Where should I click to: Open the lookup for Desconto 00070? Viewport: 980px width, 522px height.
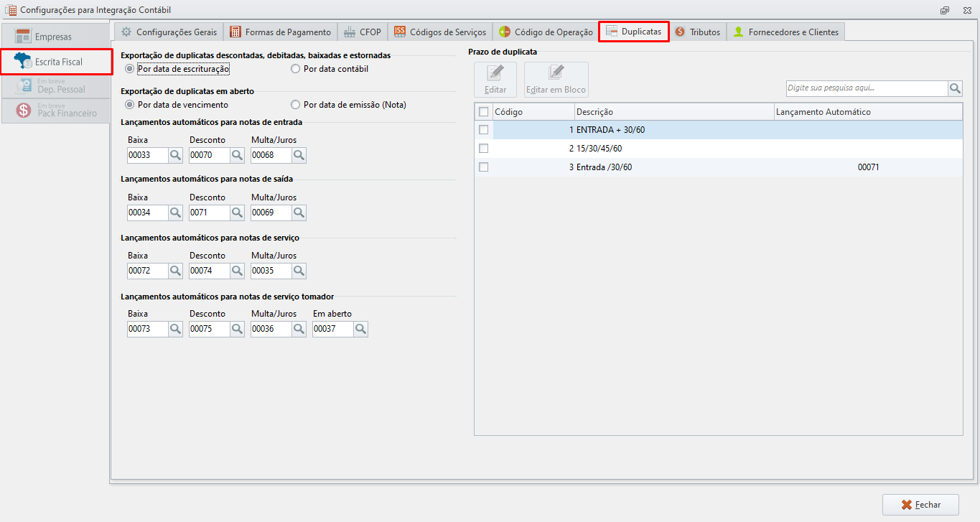pos(237,155)
